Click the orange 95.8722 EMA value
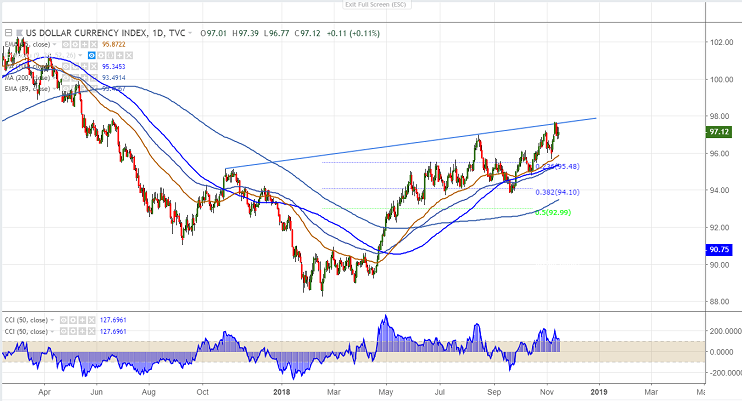742x401 pixels. (x=114, y=45)
